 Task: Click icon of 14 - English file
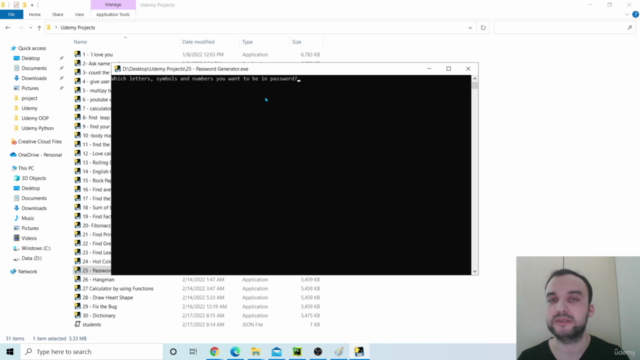coord(78,171)
